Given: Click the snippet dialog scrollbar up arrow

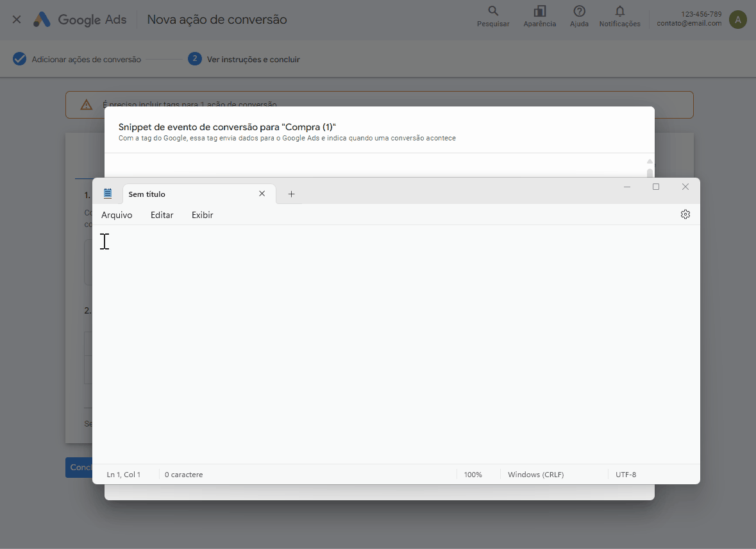Looking at the screenshot, I should (650, 161).
